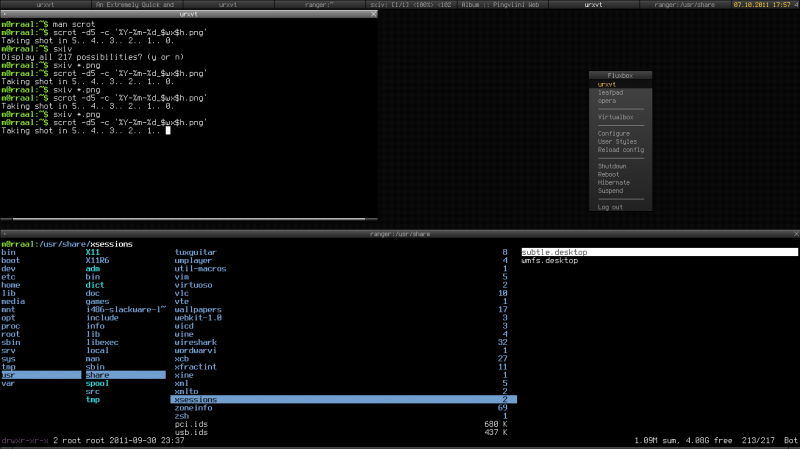Viewport: 800px width, 449px height.
Task: Select Hibernate in Fluxbox menu
Action: coord(620,183)
